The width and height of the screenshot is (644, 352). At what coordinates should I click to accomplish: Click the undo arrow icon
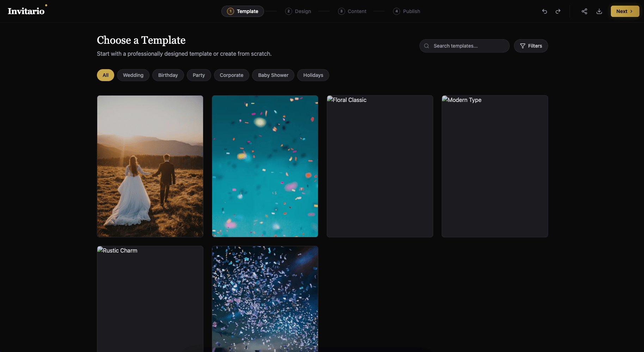(545, 11)
